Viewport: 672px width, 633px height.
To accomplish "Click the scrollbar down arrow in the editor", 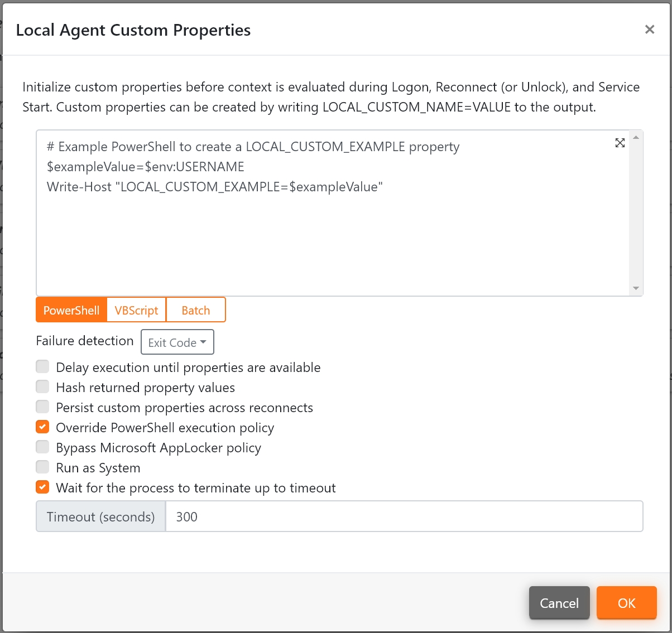I will (x=636, y=288).
